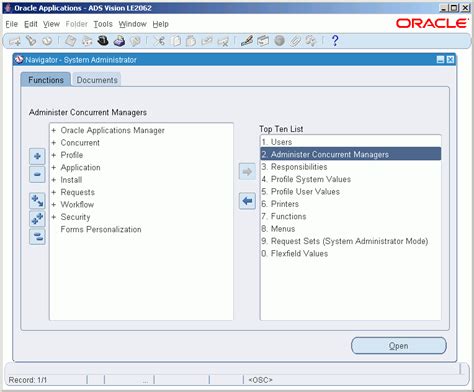Click the Switch Responsibilities top-hat icon
Screen dimensions: 474x392
point(103,41)
